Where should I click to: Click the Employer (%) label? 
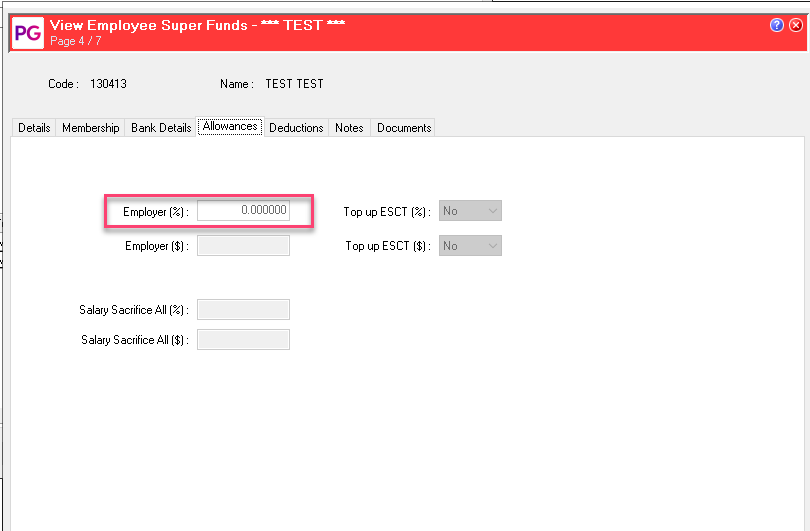click(x=155, y=212)
